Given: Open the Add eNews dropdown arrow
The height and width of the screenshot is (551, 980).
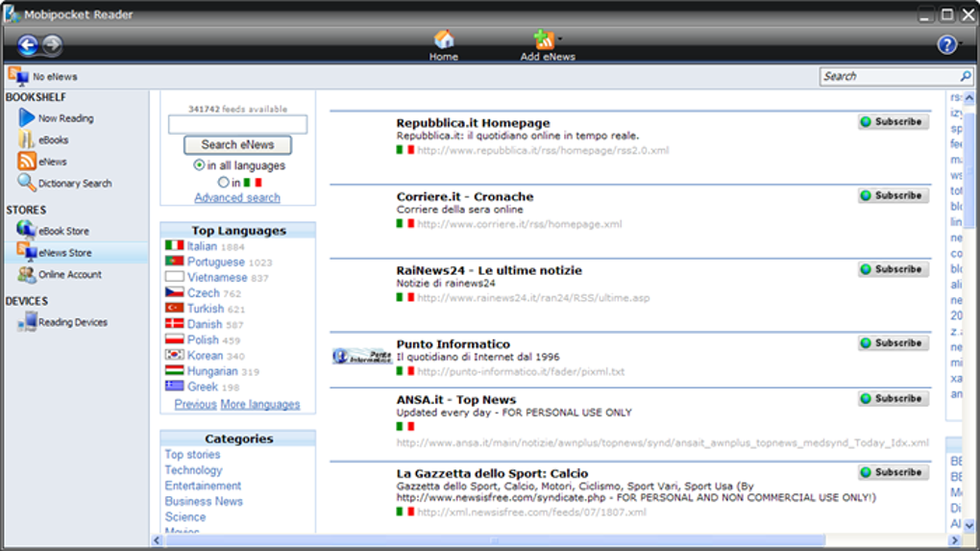Looking at the screenshot, I should point(559,38).
